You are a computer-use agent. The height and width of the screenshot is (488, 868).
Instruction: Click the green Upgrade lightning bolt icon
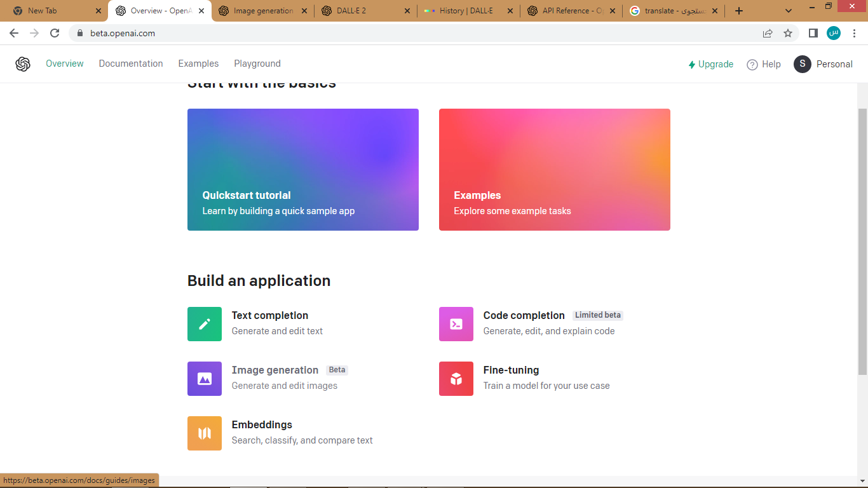(692, 64)
